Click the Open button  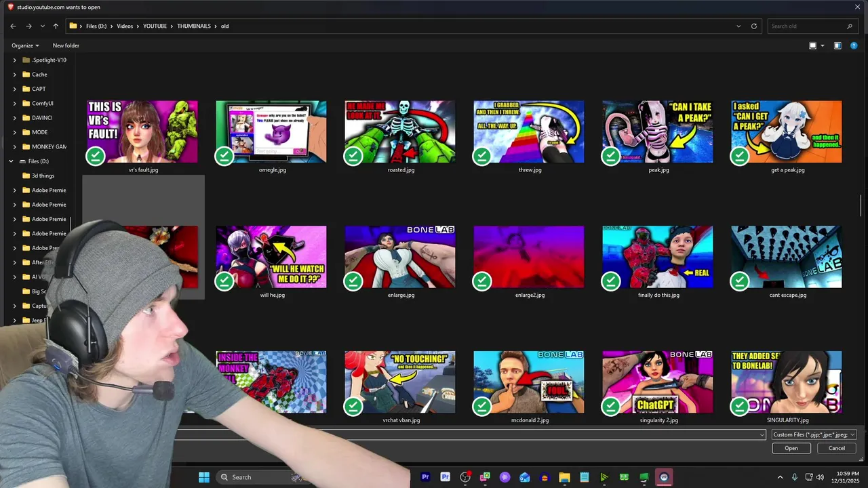791,448
